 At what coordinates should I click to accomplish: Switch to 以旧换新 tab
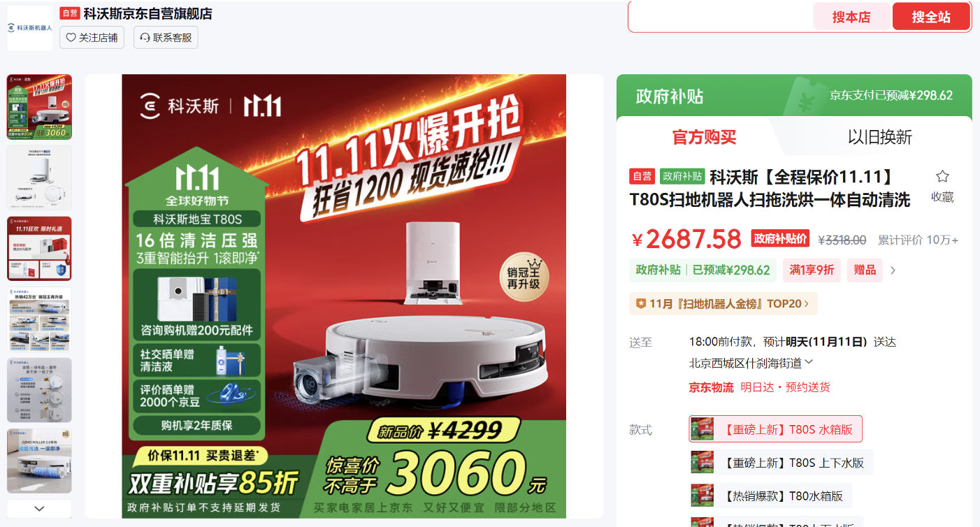(x=880, y=136)
